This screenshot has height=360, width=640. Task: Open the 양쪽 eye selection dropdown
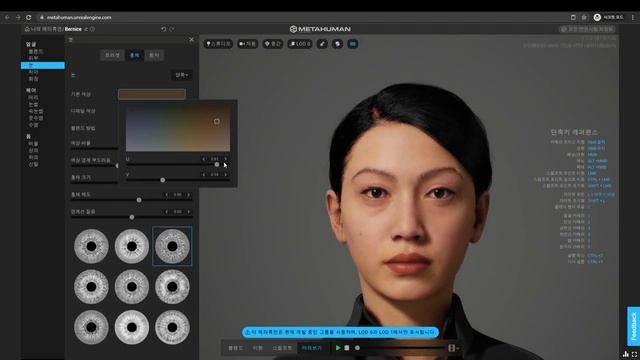[182, 75]
